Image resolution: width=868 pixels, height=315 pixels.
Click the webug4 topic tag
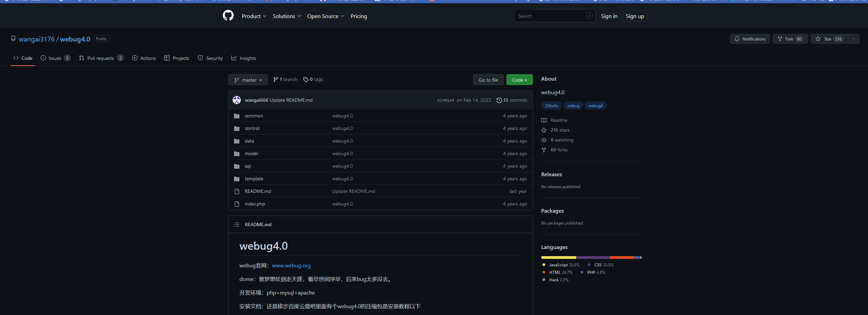coord(595,106)
